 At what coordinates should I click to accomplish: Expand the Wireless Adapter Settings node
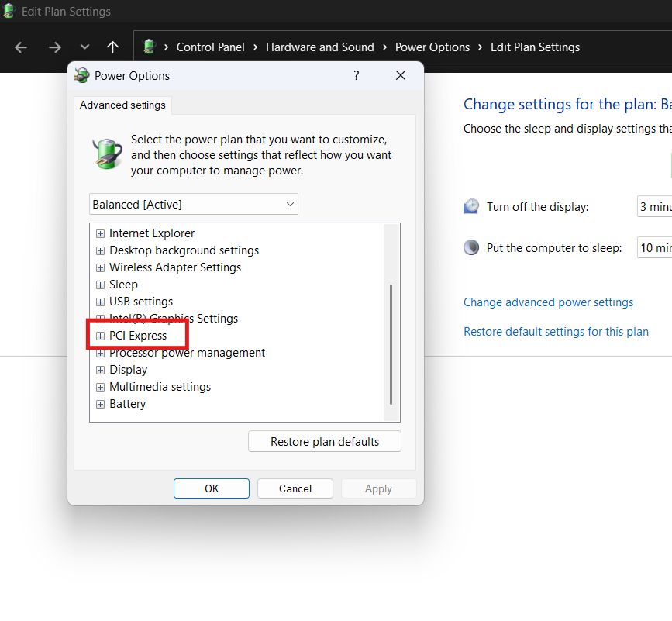[100, 267]
